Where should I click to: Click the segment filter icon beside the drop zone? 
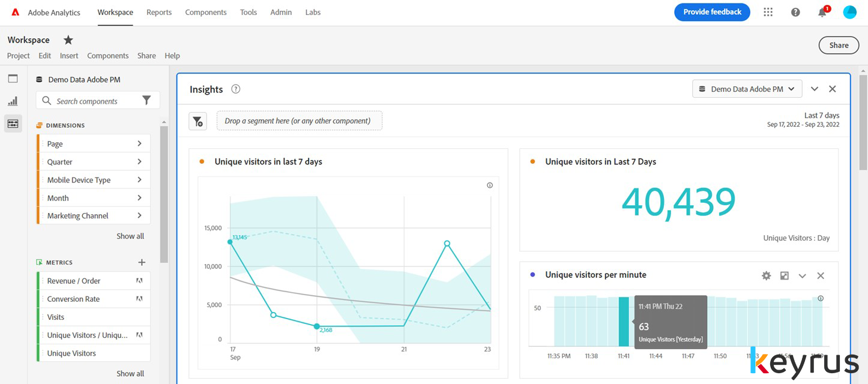point(198,121)
